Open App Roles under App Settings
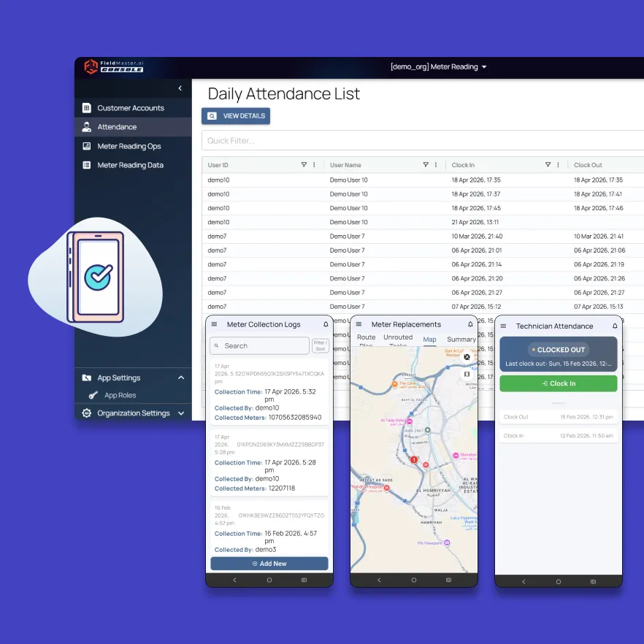644x644 pixels. pyautogui.click(x=120, y=395)
